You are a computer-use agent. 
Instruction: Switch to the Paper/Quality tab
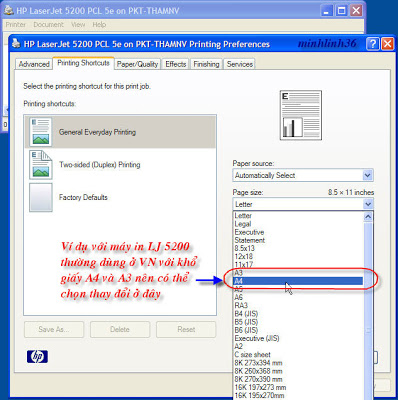click(x=137, y=64)
